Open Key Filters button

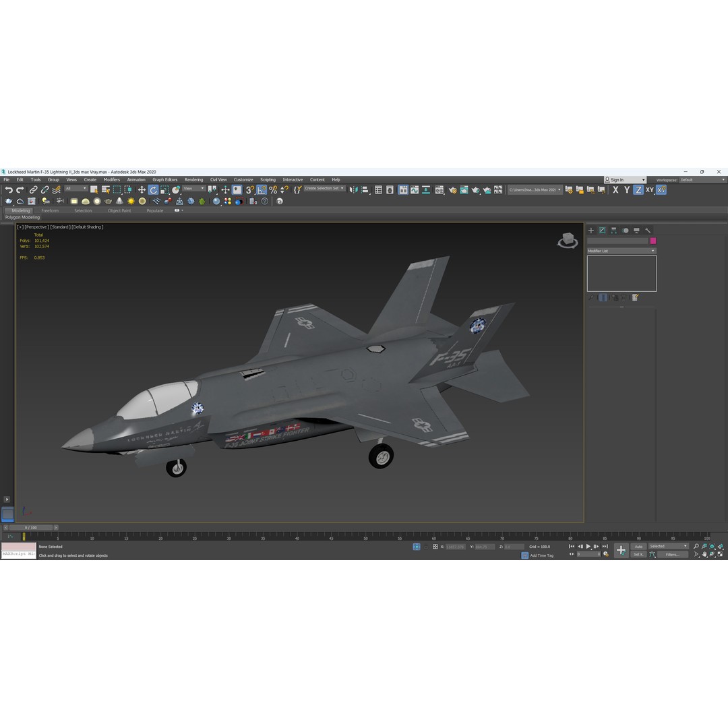[x=672, y=554]
